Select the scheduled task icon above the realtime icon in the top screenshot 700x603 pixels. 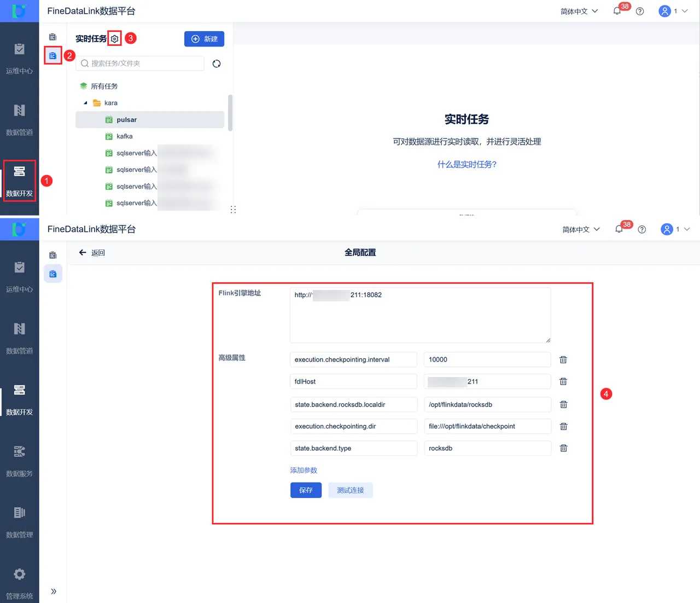(53, 37)
